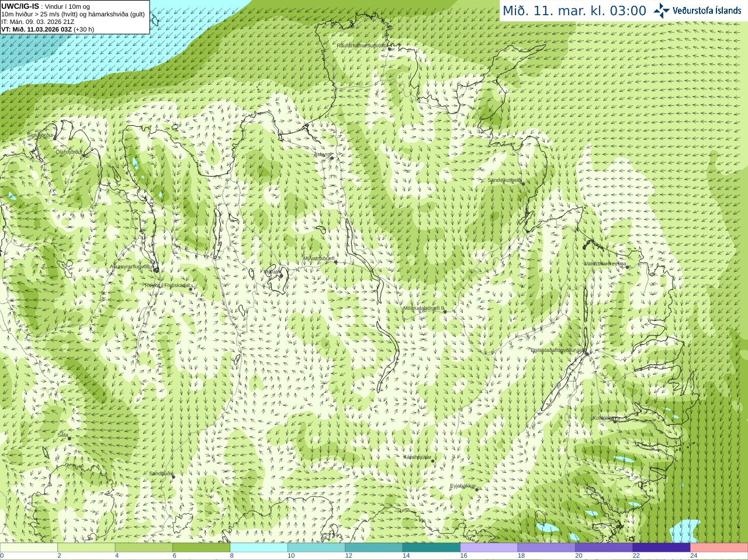Image resolution: width=748 pixels, height=560 pixels.
Task: Click the Mývatnsöræfi station label
Action: [319, 258]
